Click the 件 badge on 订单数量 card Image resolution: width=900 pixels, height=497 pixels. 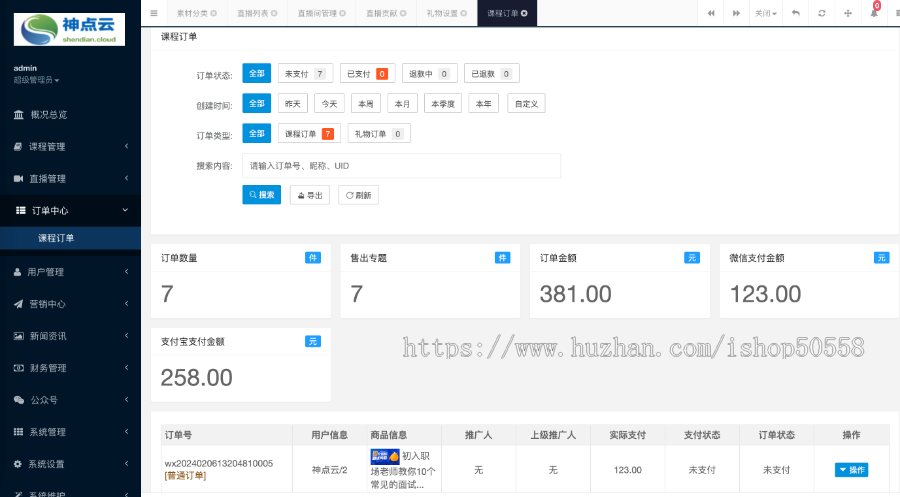(x=313, y=258)
